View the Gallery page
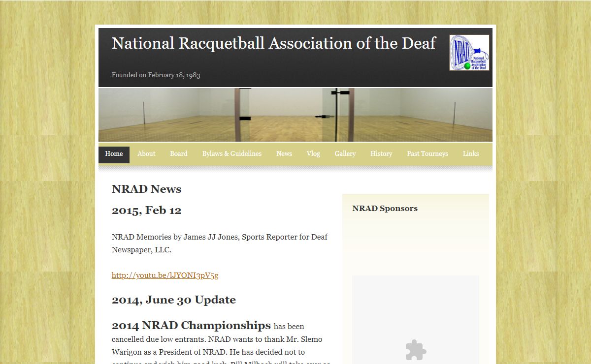Viewport: 591px width, 364px height. point(345,154)
